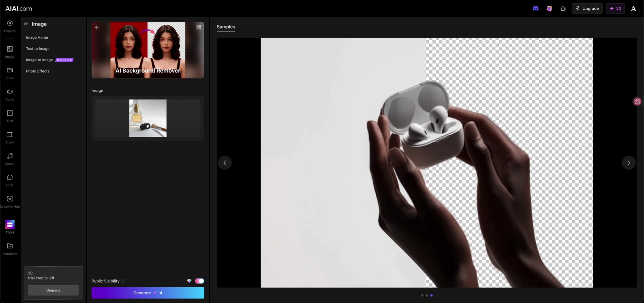This screenshot has height=303, width=644.
Task: Click the extensions puzzle icon
Action: [563, 8]
